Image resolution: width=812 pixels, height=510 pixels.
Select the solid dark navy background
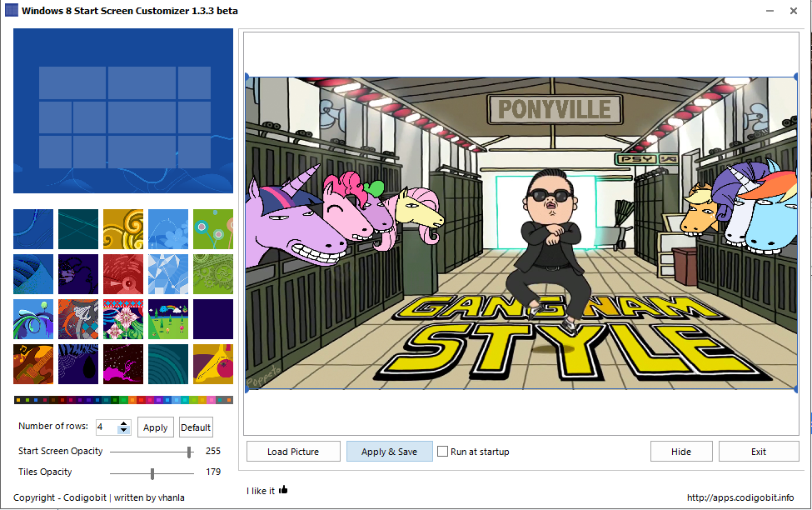213,319
